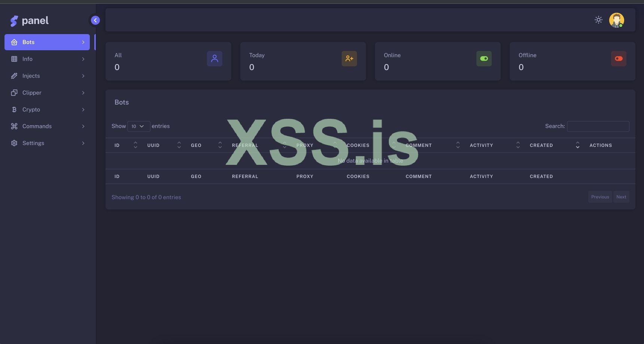Open the user avatar menu

point(616,20)
